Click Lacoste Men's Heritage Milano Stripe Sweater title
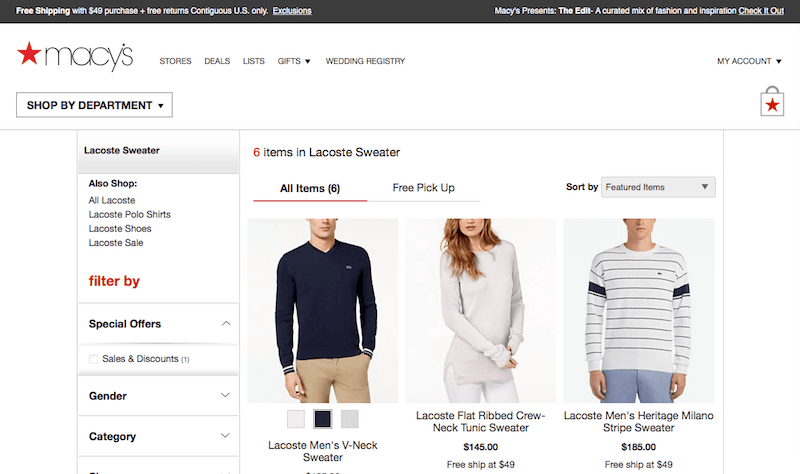Viewport: 800px width, 474px height. tap(639, 422)
